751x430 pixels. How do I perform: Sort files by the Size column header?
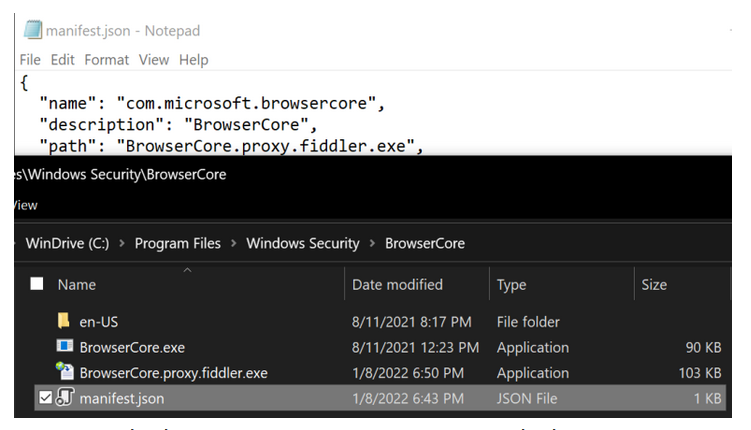pyautogui.click(x=654, y=285)
